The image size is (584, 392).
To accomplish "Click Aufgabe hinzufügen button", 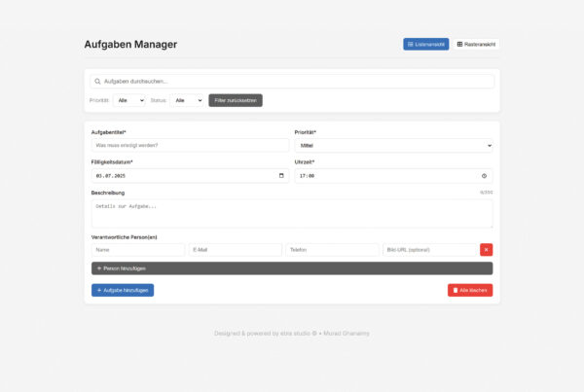I will pos(123,291).
